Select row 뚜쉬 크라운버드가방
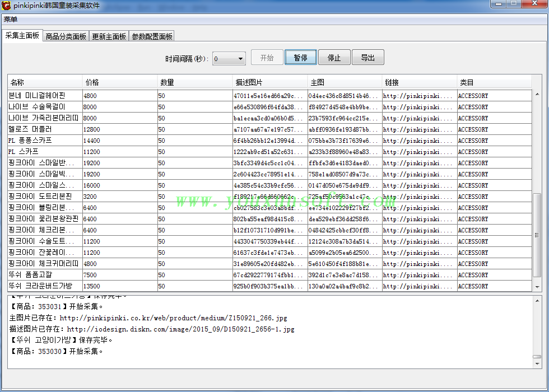 point(269,286)
